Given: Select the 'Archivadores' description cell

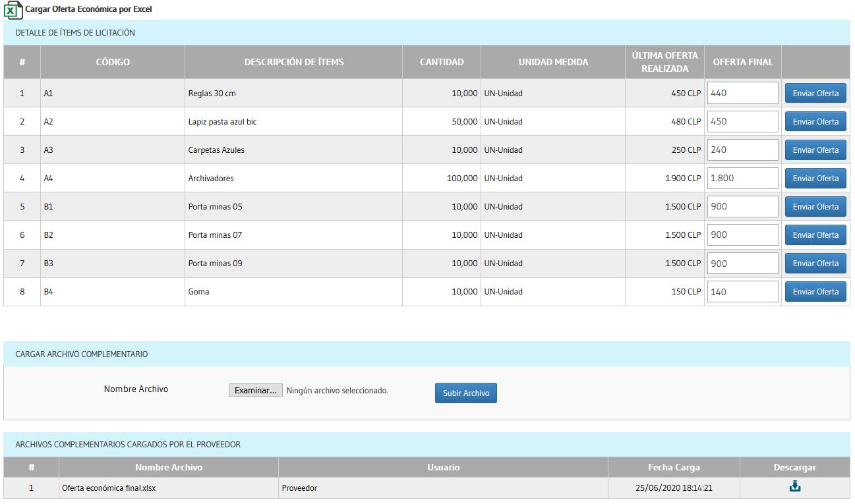Looking at the screenshot, I should coord(293,179).
